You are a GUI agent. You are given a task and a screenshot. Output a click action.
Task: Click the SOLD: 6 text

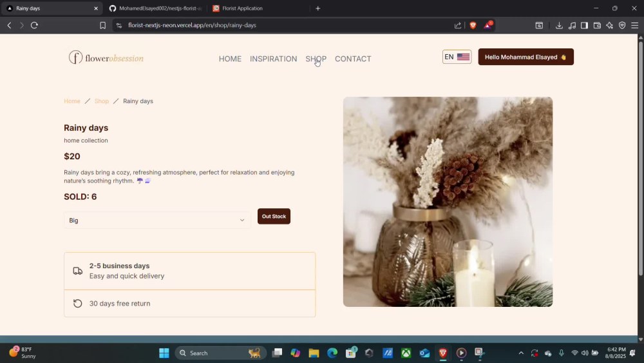(x=80, y=197)
